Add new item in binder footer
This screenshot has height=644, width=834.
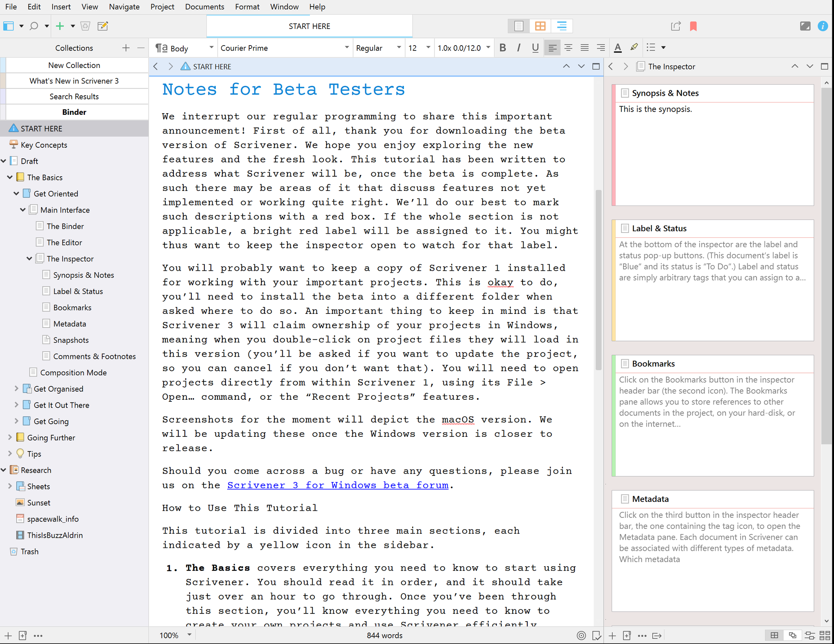(8, 635)
